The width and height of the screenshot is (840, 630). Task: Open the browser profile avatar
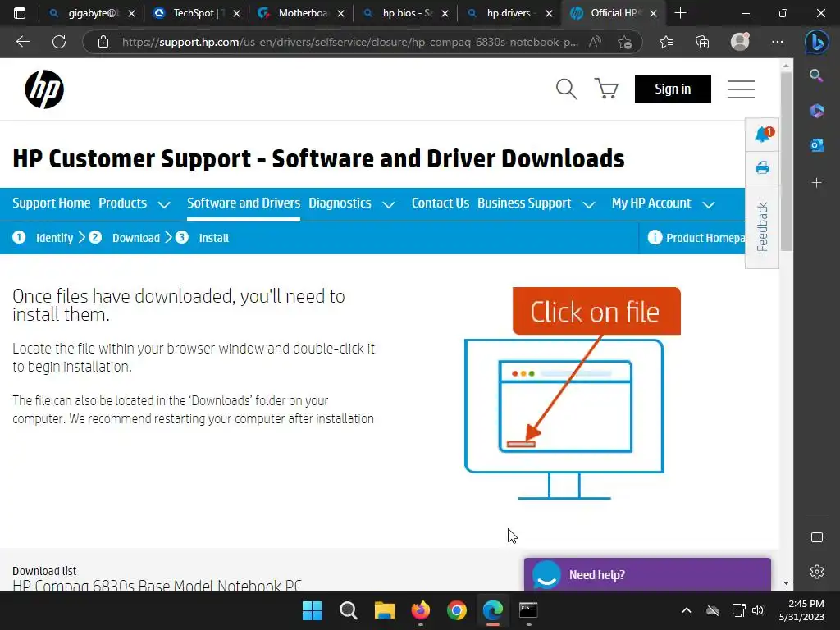740,41
